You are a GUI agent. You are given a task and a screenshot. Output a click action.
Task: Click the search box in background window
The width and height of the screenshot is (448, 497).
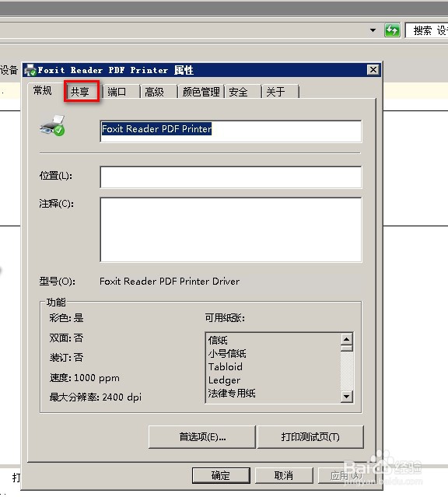tap(427, 30)
